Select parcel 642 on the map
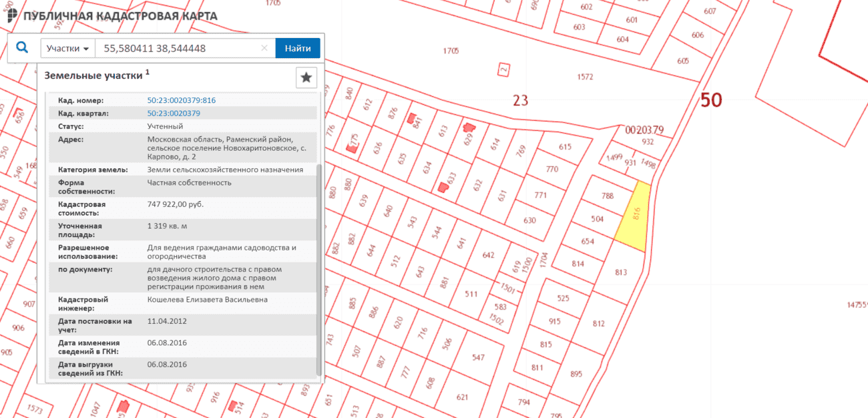Viewport: 868px width, 418px height. [488, 255]
